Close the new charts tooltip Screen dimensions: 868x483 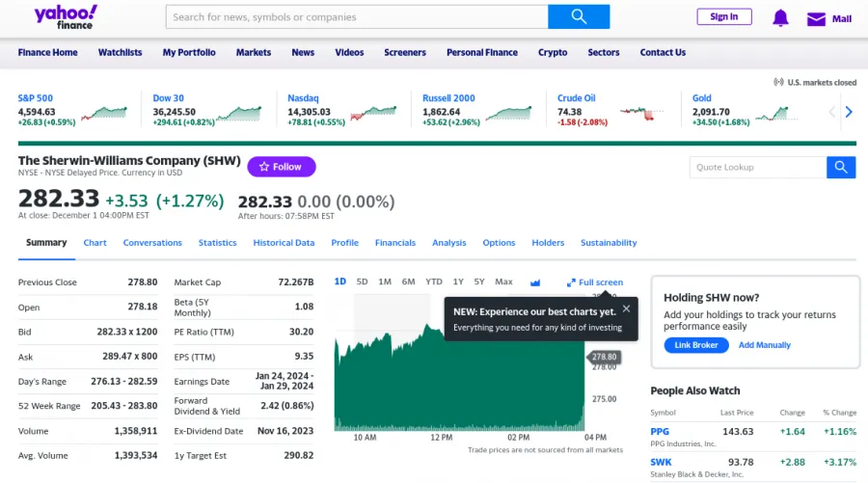tap(626, 309)
